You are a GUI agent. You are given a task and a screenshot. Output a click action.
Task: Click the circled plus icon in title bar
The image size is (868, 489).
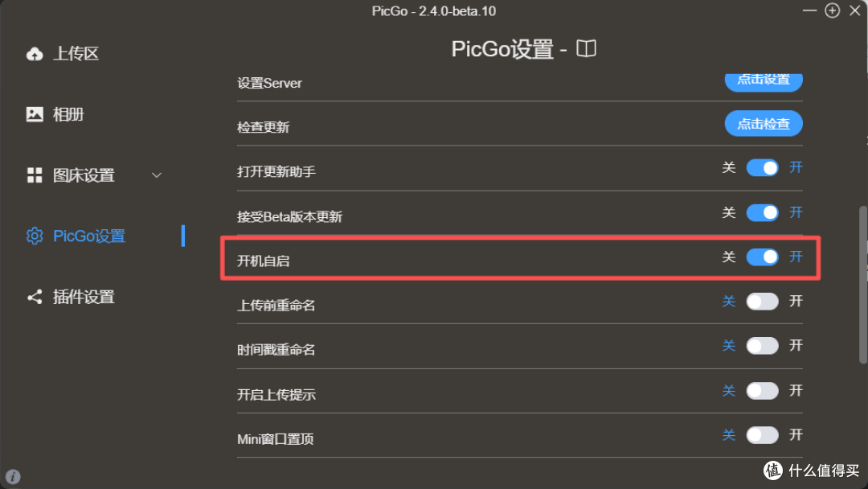click(833, 10)
